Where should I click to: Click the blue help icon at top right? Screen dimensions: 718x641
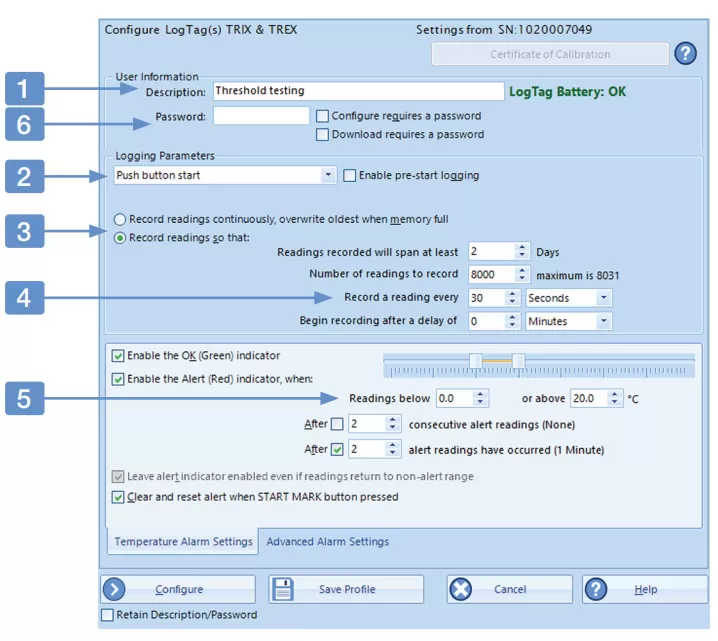point(685,54)
